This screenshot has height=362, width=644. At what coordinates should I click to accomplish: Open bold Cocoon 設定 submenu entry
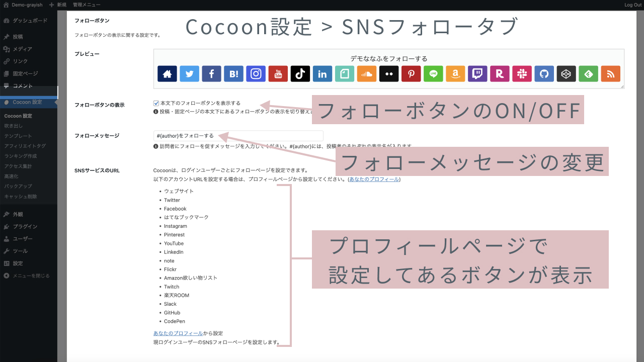point(18,116)
